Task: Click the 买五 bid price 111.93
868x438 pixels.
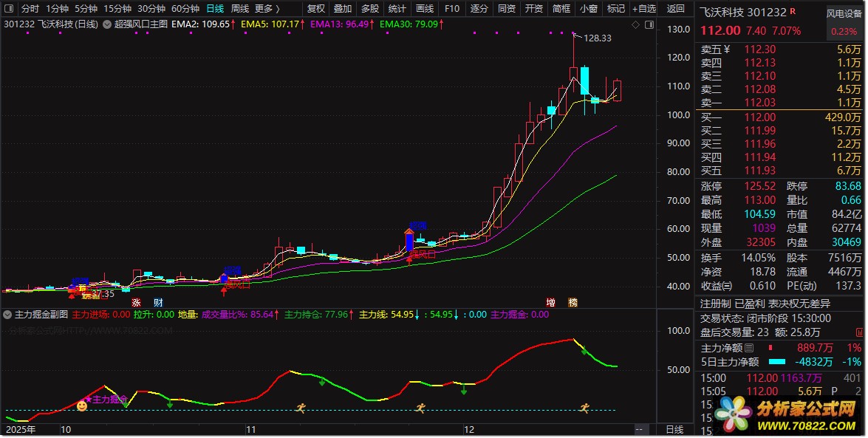Action: [759, 171]
